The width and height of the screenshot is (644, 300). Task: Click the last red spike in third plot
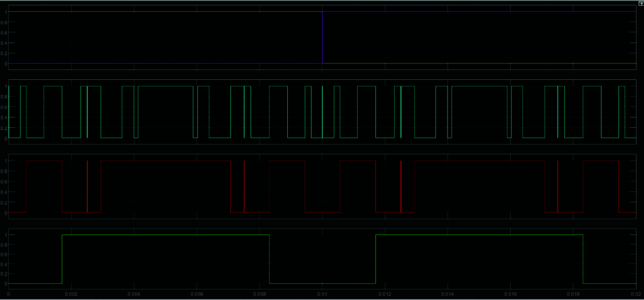point(558,186)
